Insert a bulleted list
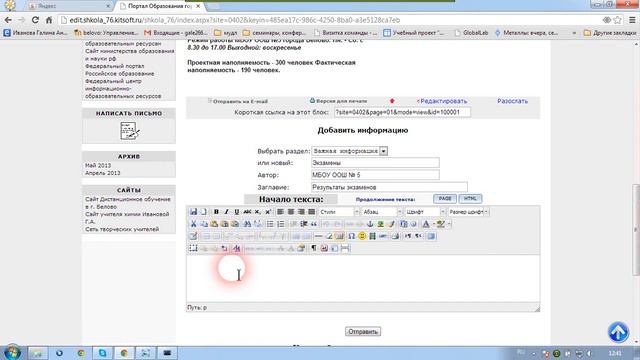The image size is (640, 360). (x=270, y=224)
